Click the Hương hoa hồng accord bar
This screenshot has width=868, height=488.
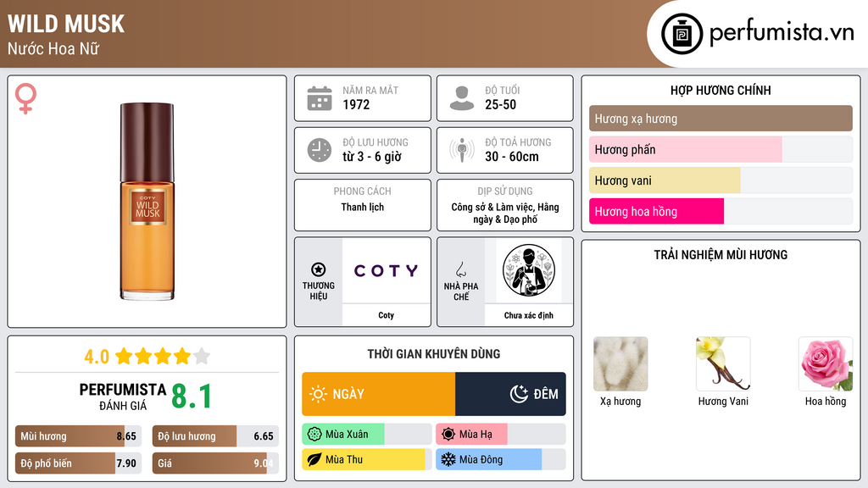coord(721,211)
